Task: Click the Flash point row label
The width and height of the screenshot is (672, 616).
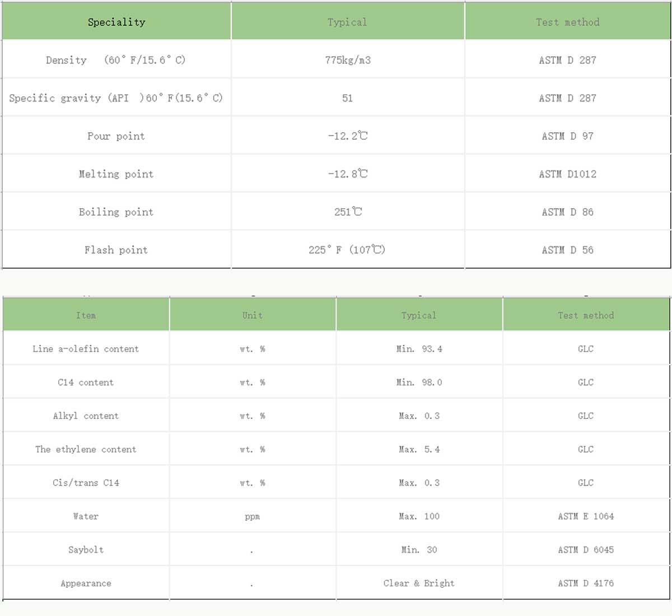Action: (x=116, y=250)
